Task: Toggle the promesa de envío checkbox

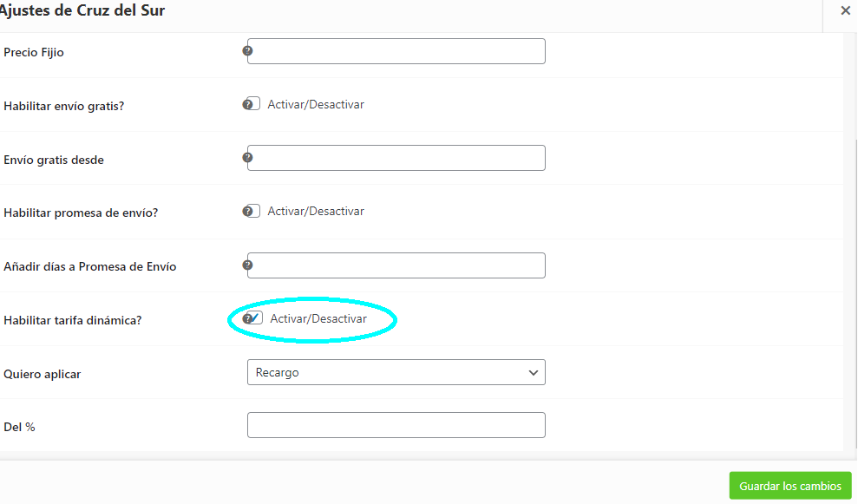Action: point(253,211)
